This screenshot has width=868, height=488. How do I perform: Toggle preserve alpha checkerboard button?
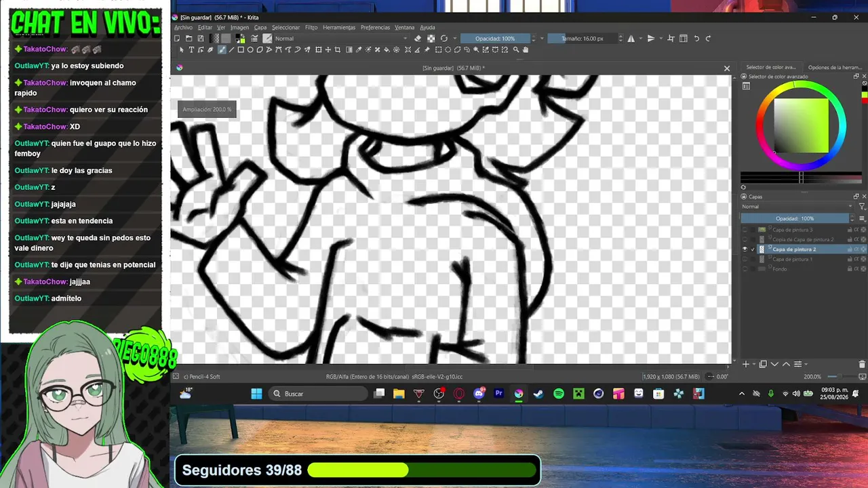point(431,39)
